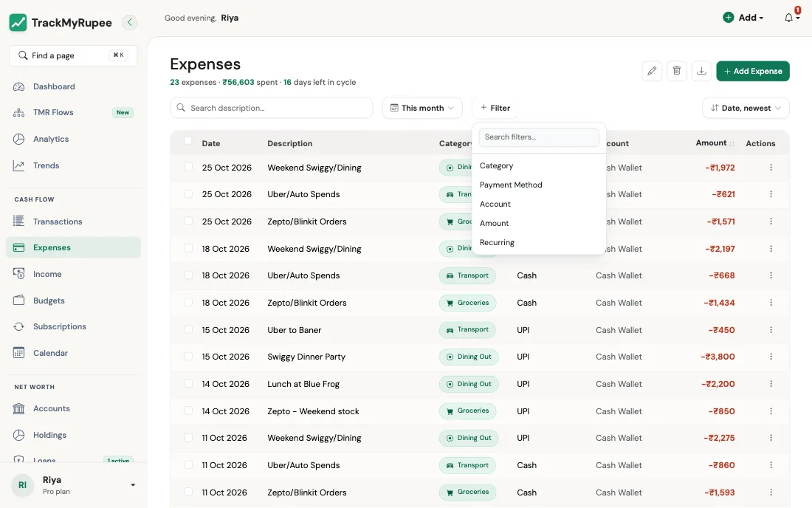
Task: Navigate to Transactions
Action: [x=73, y=222]
